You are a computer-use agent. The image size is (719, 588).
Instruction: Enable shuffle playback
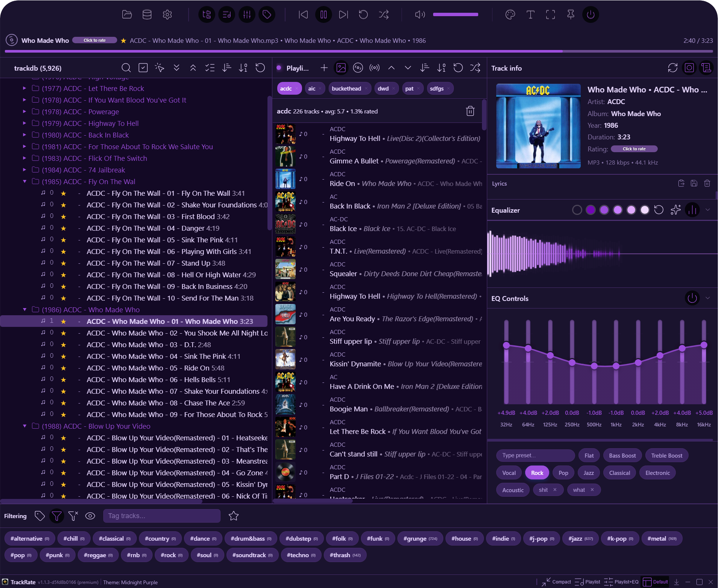383,14
